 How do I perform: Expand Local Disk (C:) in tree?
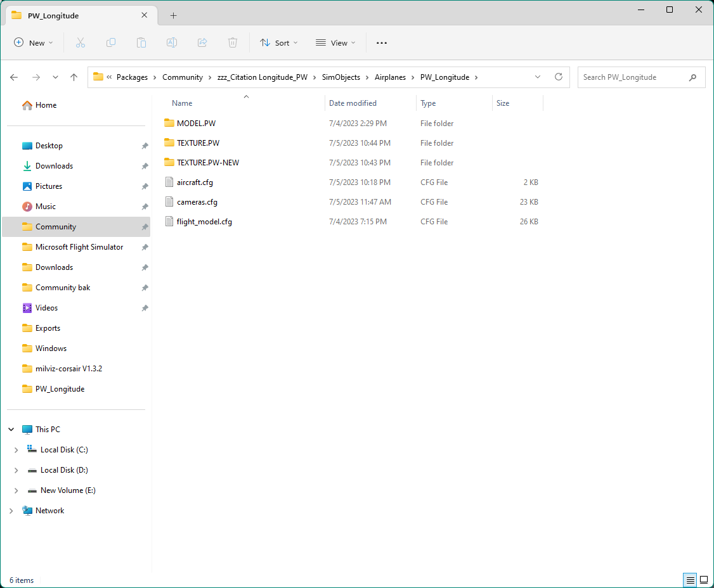tap(16, 450)
